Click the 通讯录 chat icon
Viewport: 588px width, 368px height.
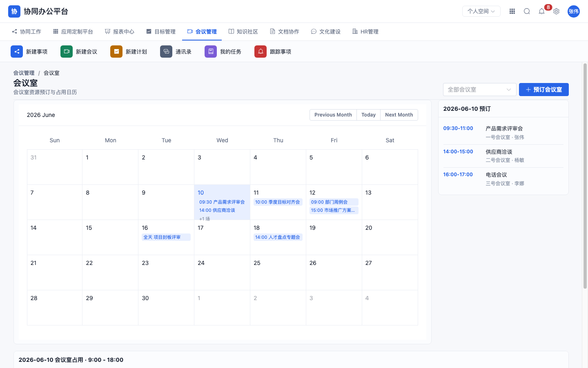[166, 52]
